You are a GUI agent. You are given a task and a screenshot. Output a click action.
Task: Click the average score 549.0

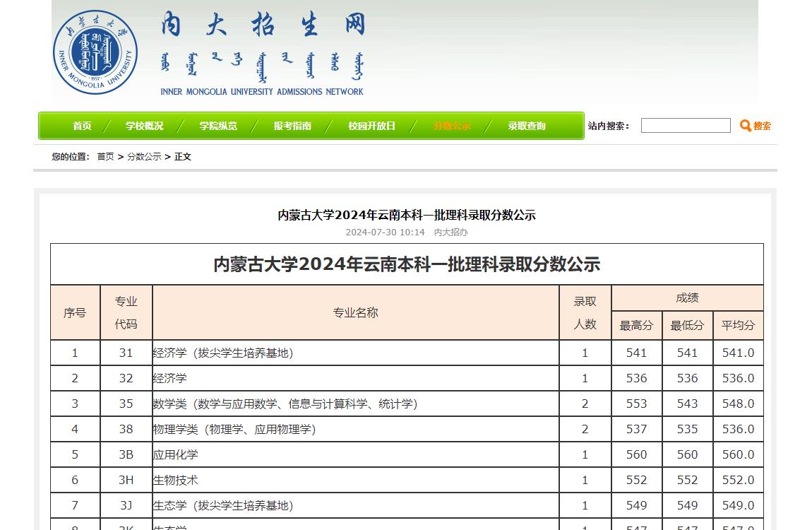[738, 505]
